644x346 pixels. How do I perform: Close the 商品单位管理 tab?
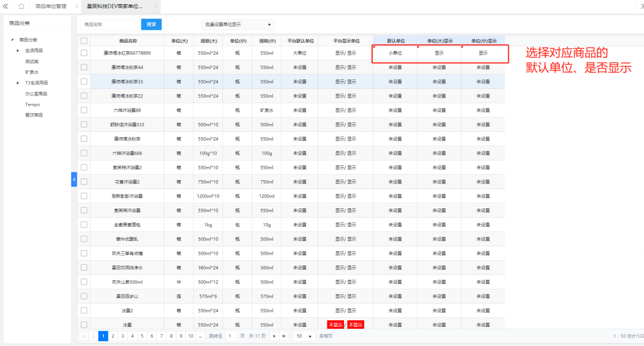76,7
